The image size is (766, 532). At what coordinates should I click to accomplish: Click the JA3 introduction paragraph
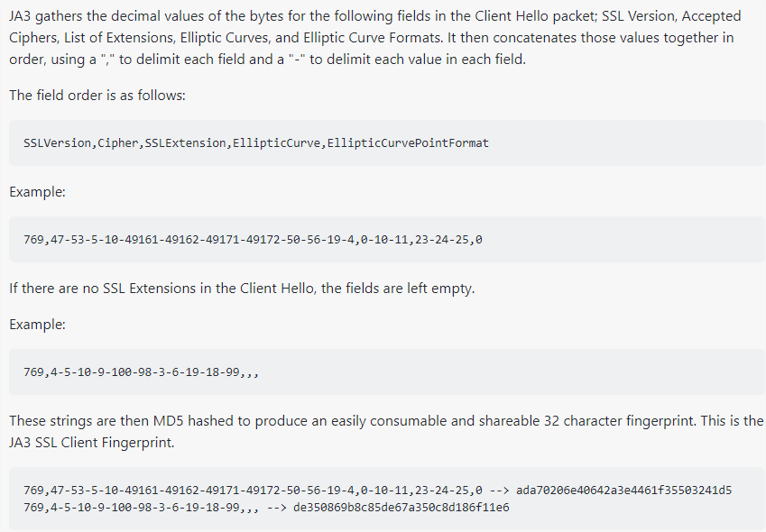375,38
